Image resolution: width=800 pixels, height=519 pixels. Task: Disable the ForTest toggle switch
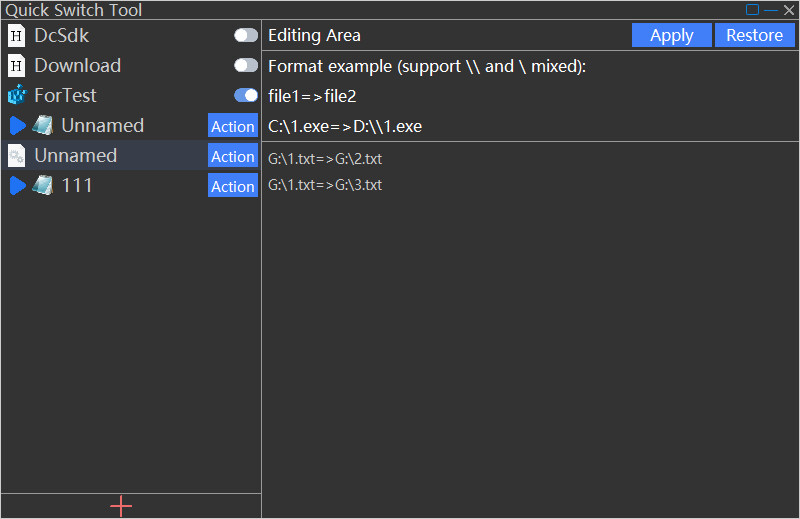pyautogui.click(x=245, y=96)
